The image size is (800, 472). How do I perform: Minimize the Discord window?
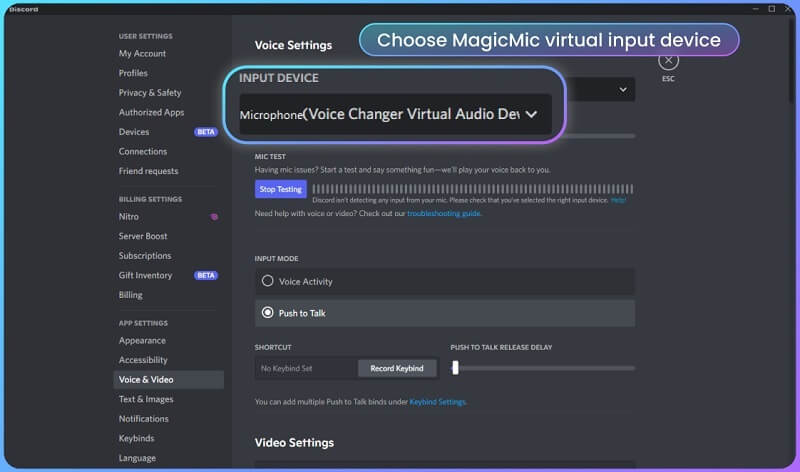point(755,9)
